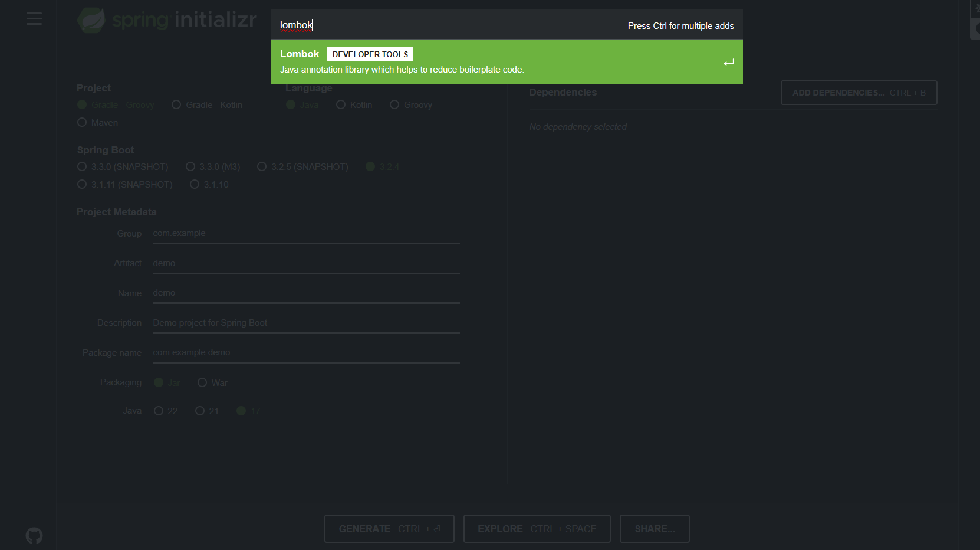Viewport: 980px width, 550px height.
Task: Click the EXPLORE button
Action: click(x=537, y=529)
